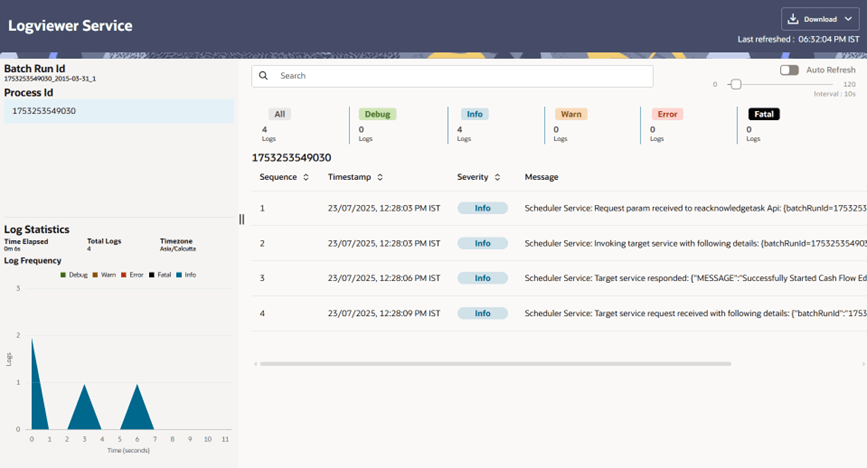Toggle the Auto Refresh switch
This screenshot has width=867, height=468.
pyautogui.click(x=789, y=70)
